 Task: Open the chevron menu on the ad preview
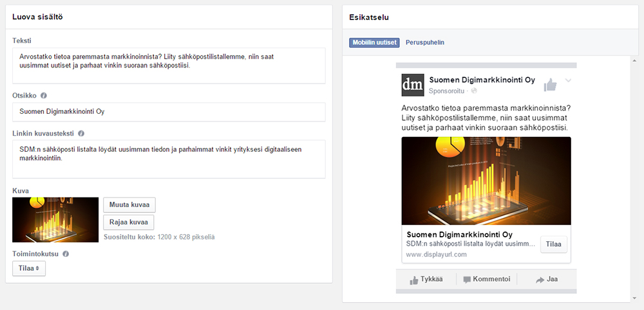[x=568, y=80]
